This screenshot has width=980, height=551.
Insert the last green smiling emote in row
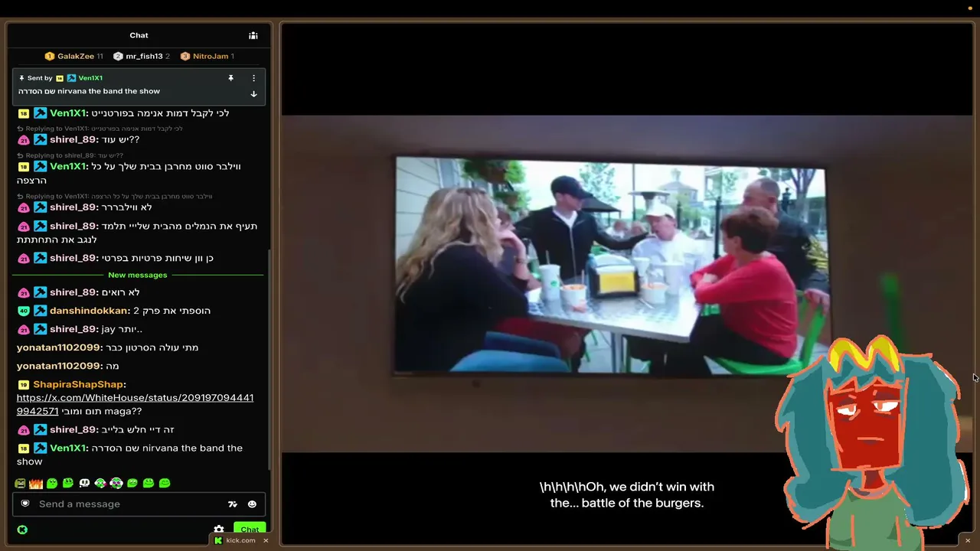point(165,483)
